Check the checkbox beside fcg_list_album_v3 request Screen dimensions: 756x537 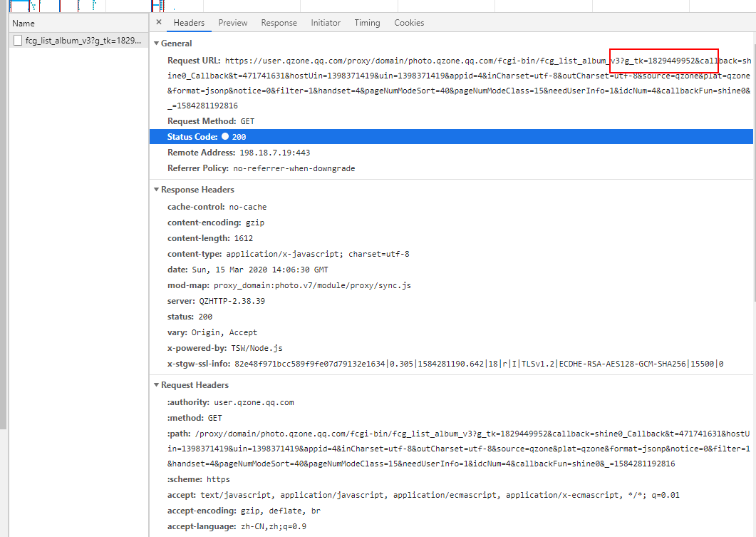[18, 40]
